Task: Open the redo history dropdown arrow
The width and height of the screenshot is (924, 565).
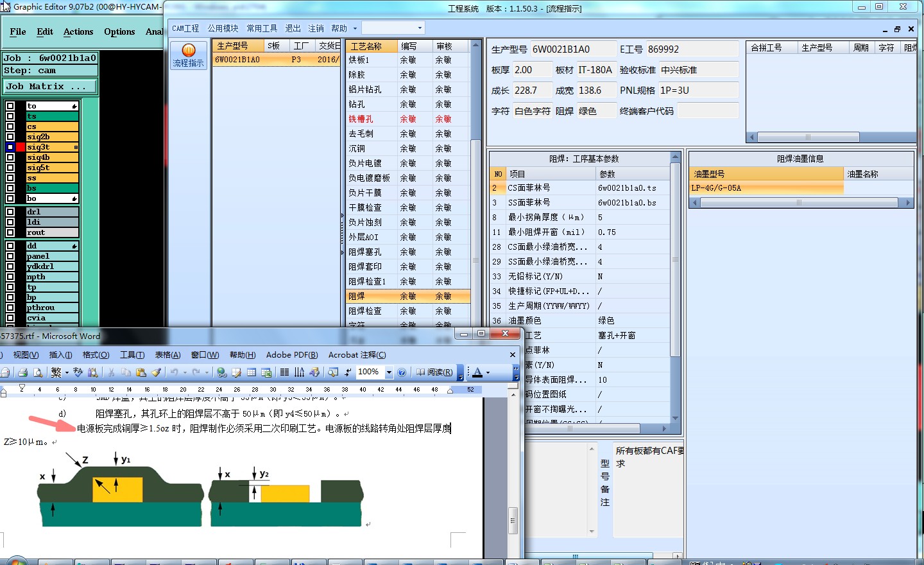Action: [207, 372]
